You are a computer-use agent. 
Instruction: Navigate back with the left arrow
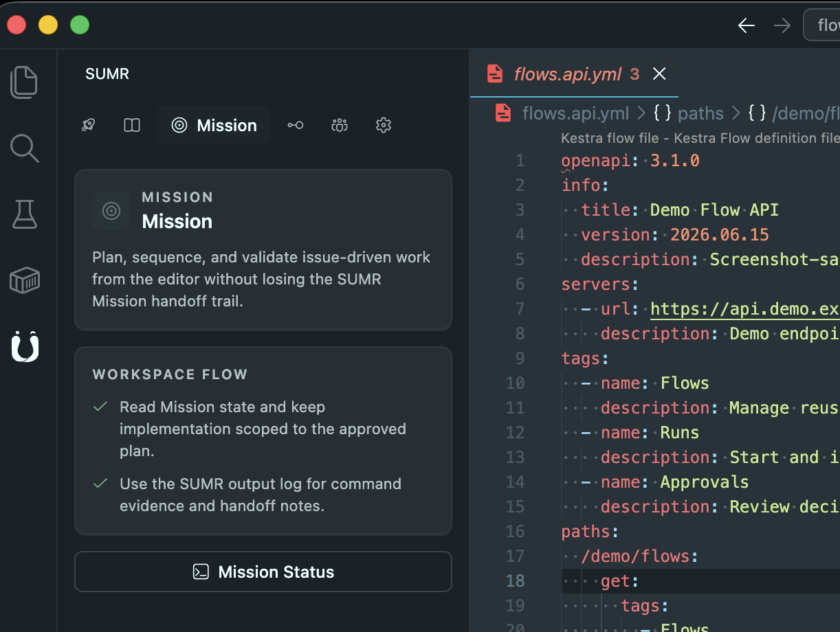(746, 25)
